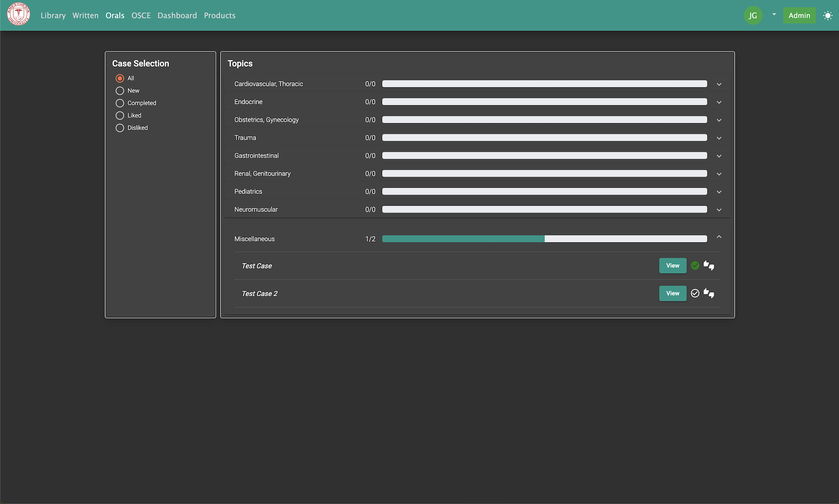Click the university logo in the header
Image resolution: width=839 pixels, height=504 pixels.
[18, 14]
